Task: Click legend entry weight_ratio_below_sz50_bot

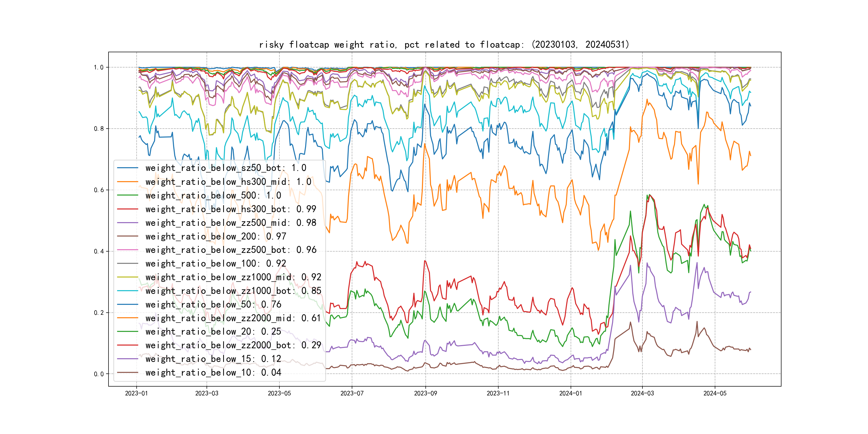Action: pyautogui.click(x=226, y=168)
